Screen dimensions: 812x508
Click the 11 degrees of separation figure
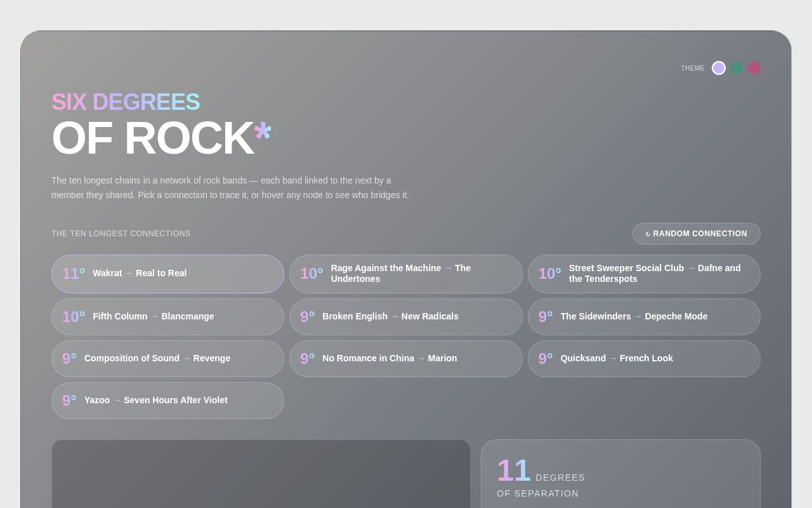coord(514,471)
